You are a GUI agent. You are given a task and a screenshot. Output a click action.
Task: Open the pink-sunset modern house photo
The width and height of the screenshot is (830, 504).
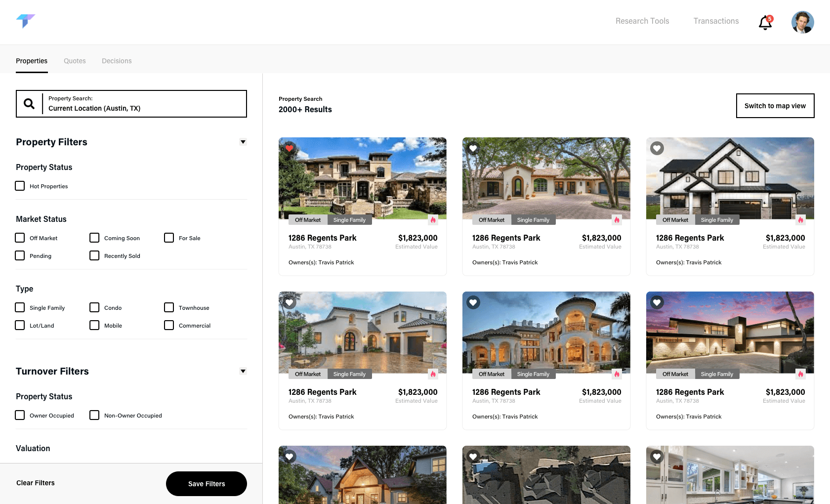[x=730, y=333]
